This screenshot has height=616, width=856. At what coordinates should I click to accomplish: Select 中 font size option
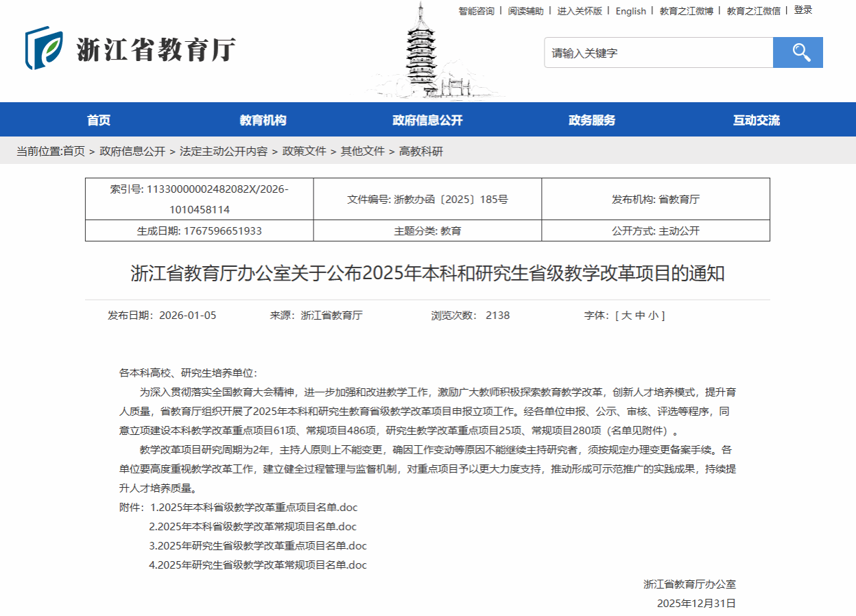(640, 316)
